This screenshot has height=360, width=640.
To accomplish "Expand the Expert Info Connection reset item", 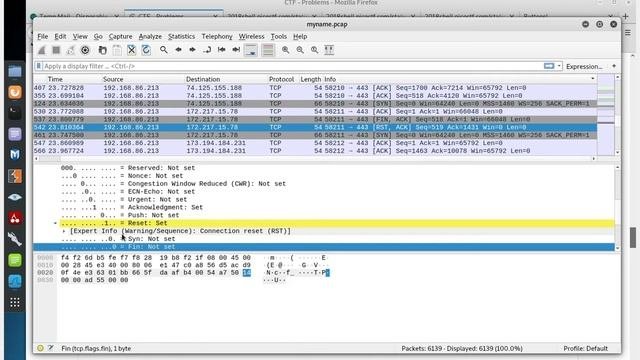I will tap(64, 231).
